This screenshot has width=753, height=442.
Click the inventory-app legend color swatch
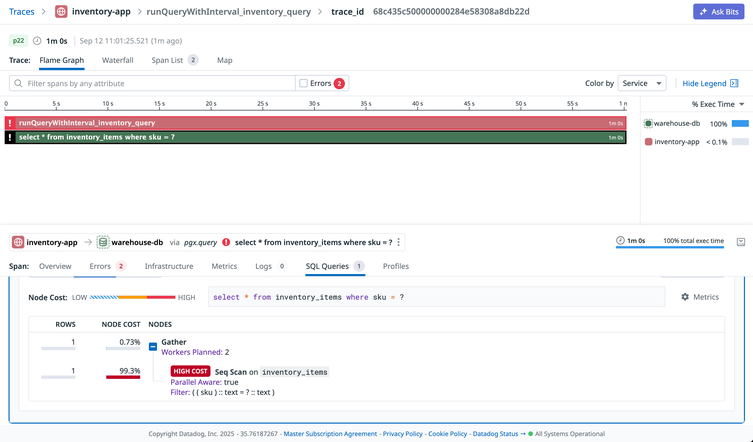tap(648, 142)
